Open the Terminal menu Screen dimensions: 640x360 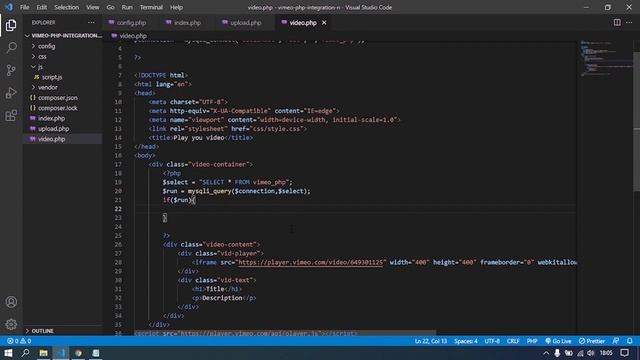(x=151, y=7)
